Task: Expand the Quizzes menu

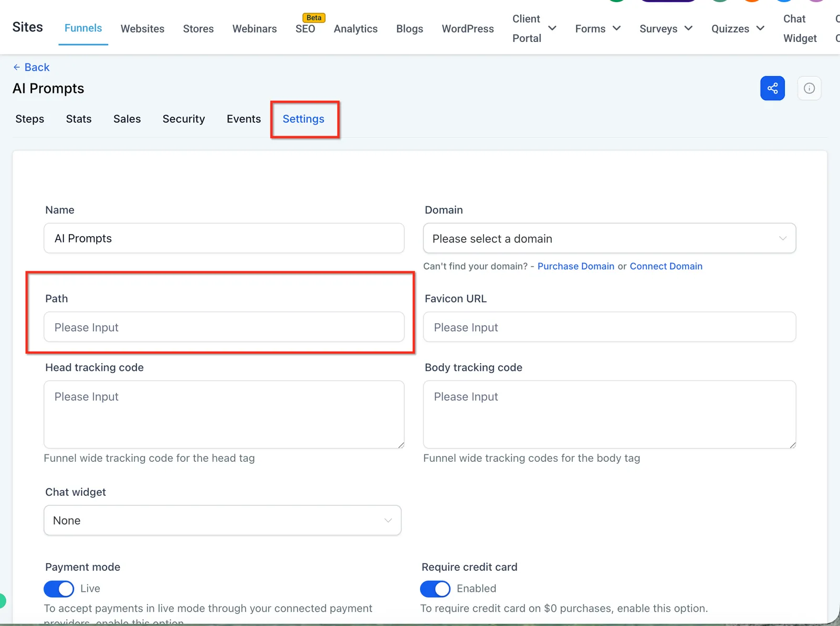Action: [x=738, y=28]
